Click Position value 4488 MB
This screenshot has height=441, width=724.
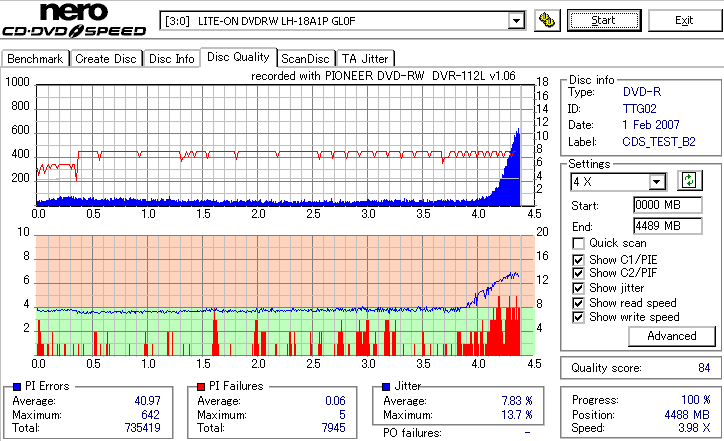pyautogui.click(x=687, y=415)
